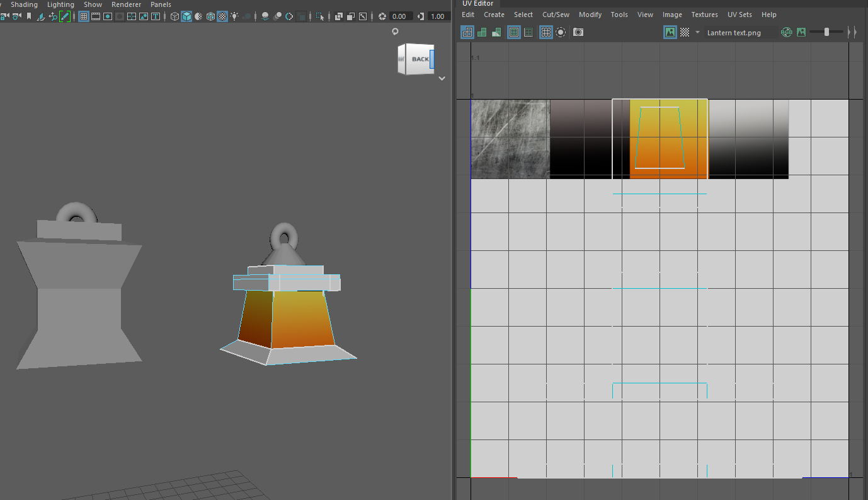Click the BACK face of view cube

tap(419, 59)
